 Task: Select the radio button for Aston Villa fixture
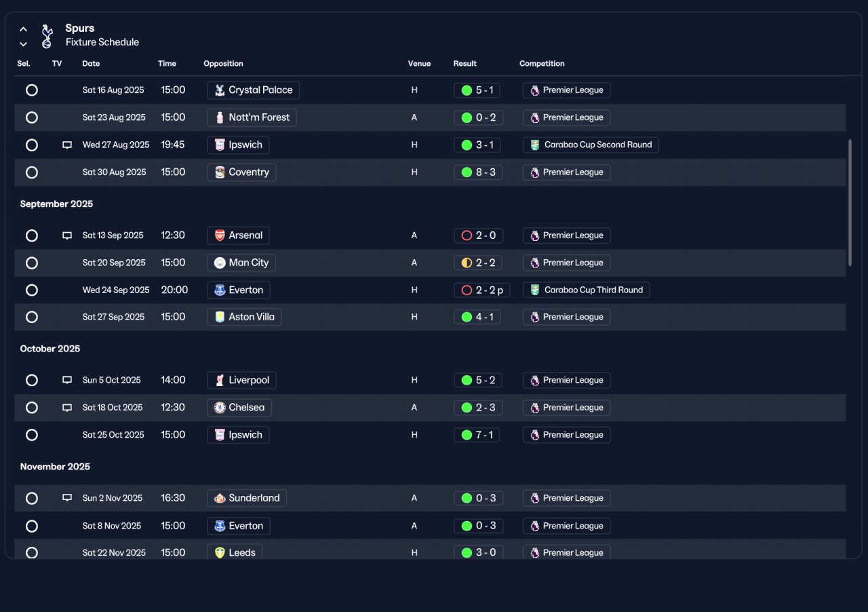click(32, 317)
